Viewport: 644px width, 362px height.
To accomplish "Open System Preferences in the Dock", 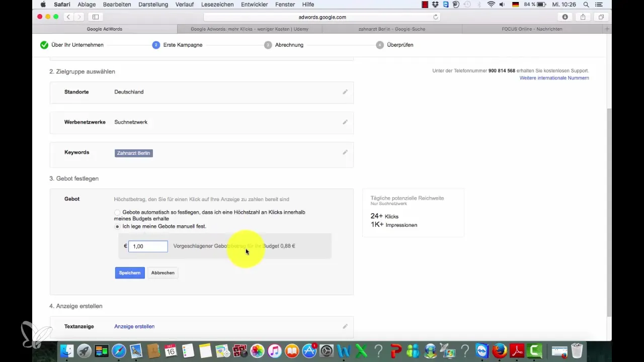I will [x=327, y=350].
